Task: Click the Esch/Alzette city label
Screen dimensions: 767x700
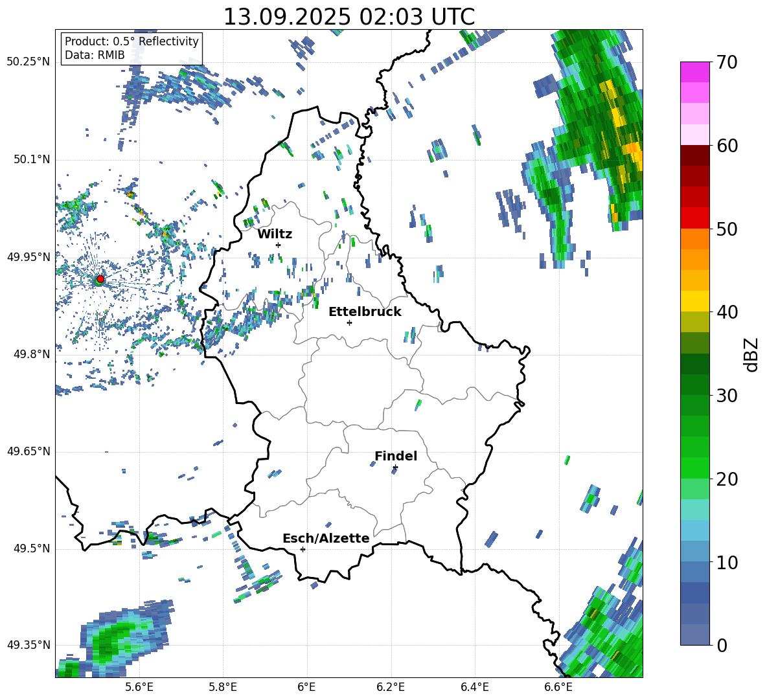Action: tap(326, 539)
